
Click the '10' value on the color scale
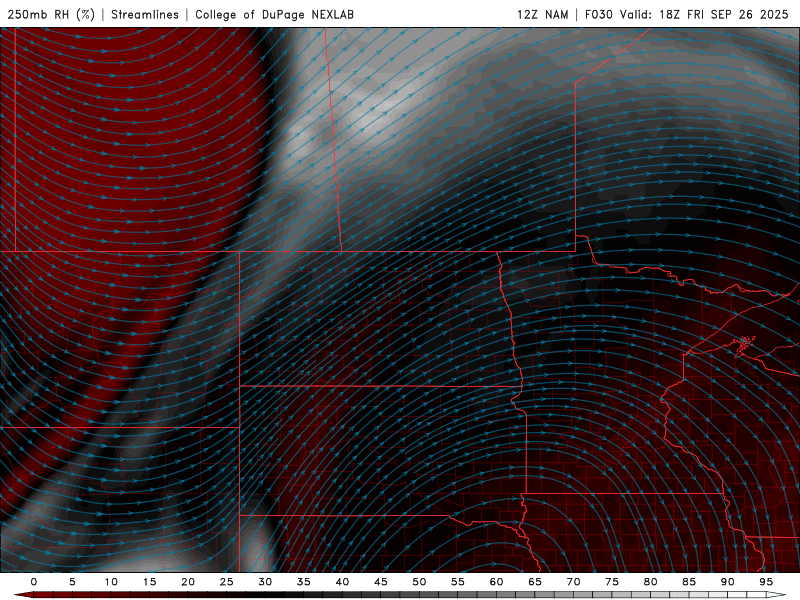(111, 582)
